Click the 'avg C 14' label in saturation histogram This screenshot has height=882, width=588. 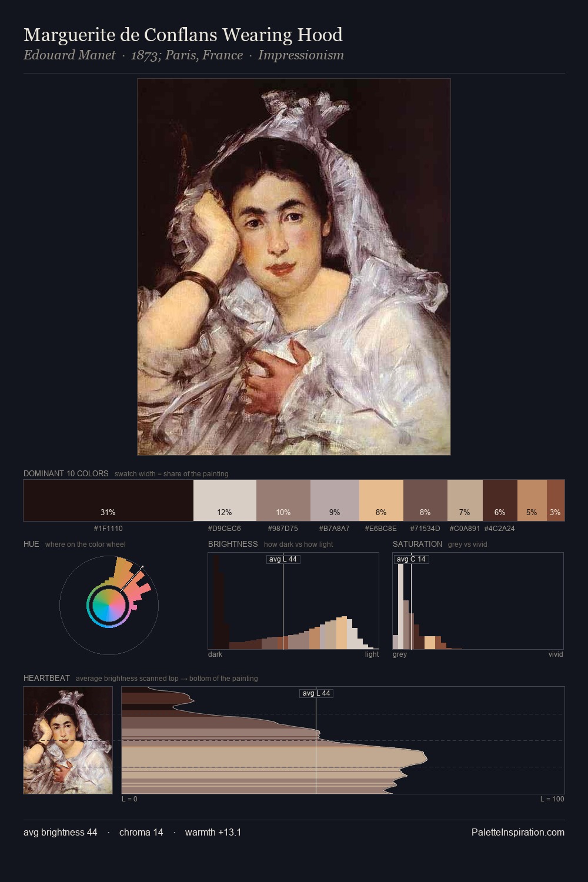411,559
